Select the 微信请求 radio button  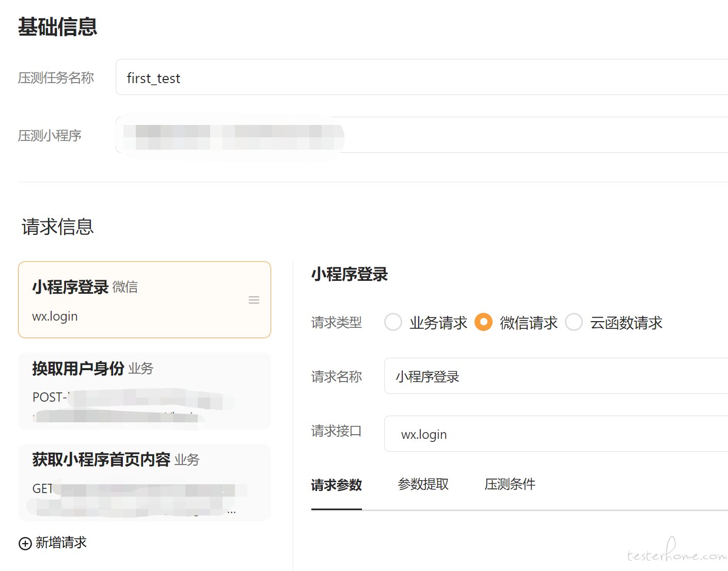(483, 322)
